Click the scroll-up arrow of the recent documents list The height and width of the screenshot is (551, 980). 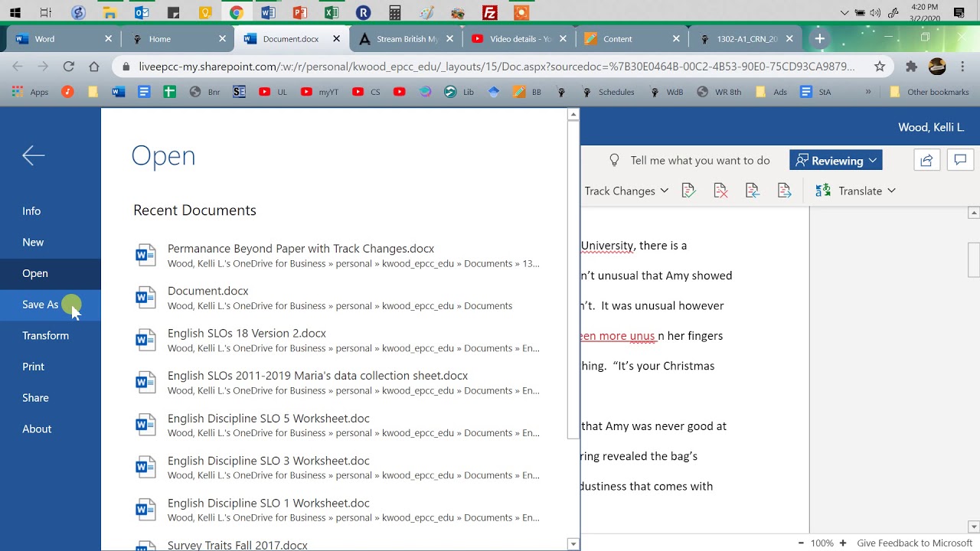573,115
